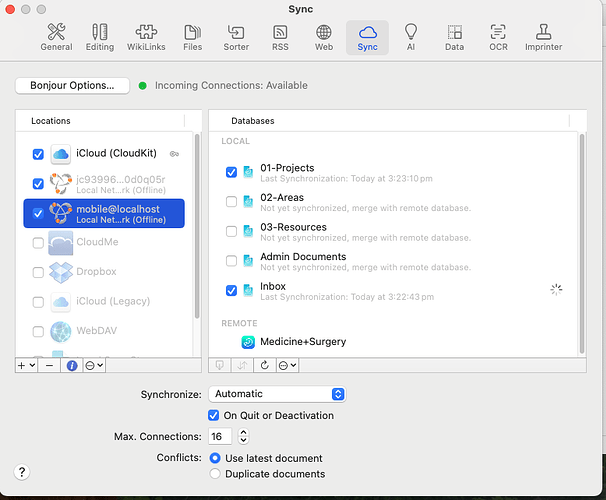Screen dimensions: 606x500
Task: Select Duplicate documents conflict option
Action: click(215, 473)
